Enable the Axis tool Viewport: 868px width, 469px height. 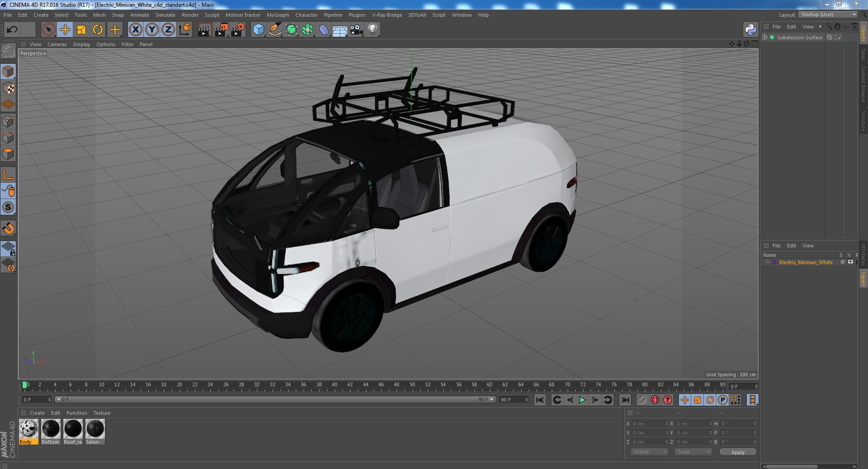point(8,175)
